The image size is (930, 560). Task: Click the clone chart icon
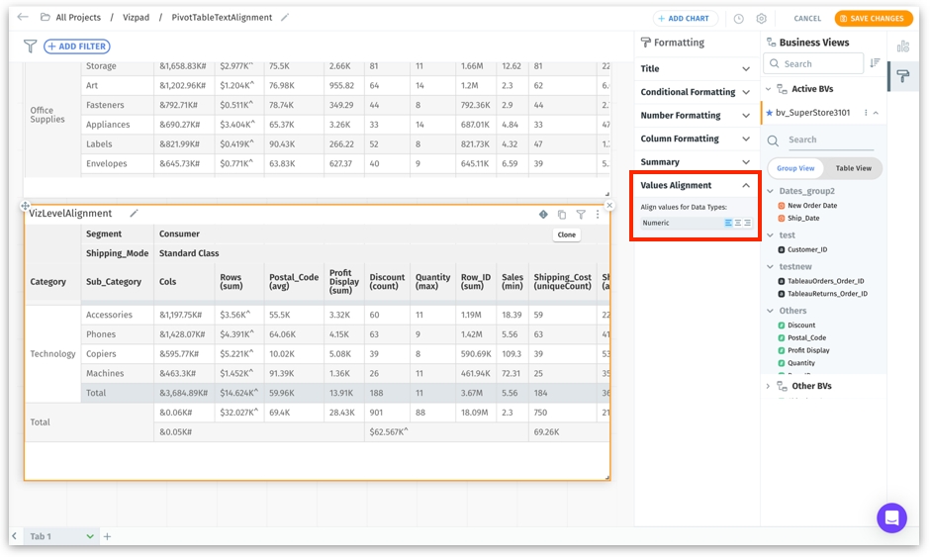click(x=562, y=214)
